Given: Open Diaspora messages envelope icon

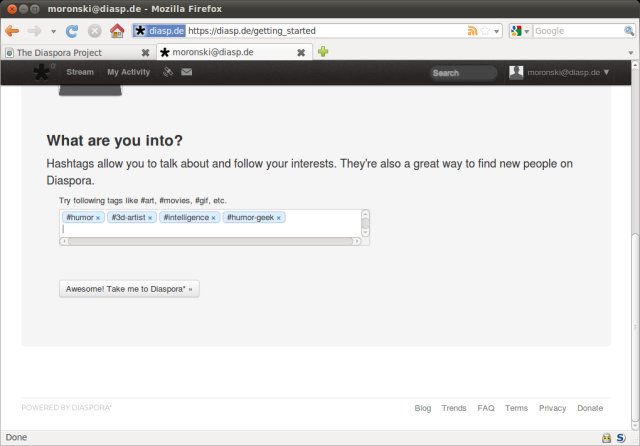Looking at the screenshot, I should [x=187, y=72].
